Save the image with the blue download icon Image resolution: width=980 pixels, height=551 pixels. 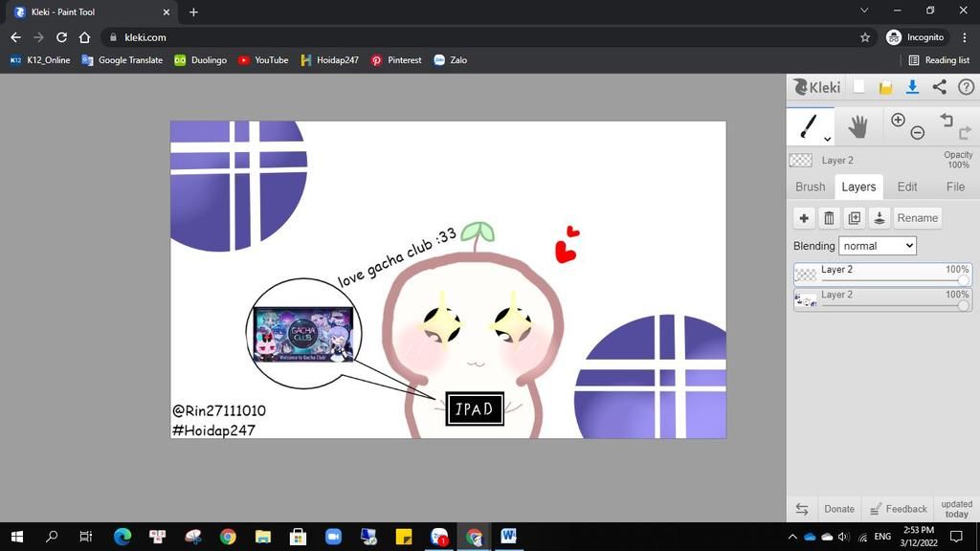[x=912, y=87]
